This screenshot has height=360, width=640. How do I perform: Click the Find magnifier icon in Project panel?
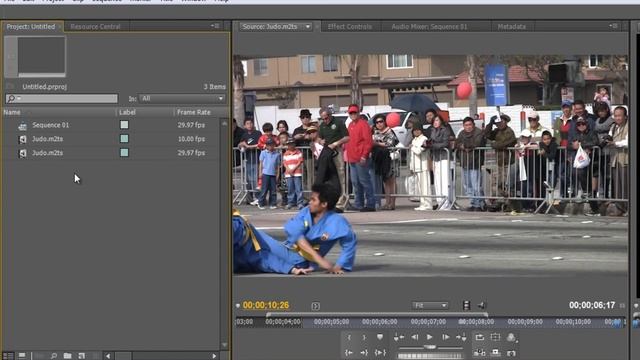click(54, 356)
